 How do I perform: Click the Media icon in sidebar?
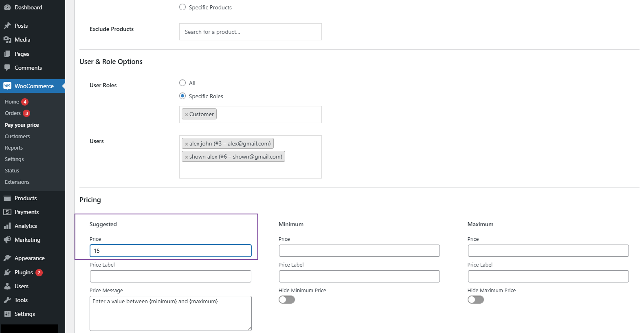click(7, 40)
